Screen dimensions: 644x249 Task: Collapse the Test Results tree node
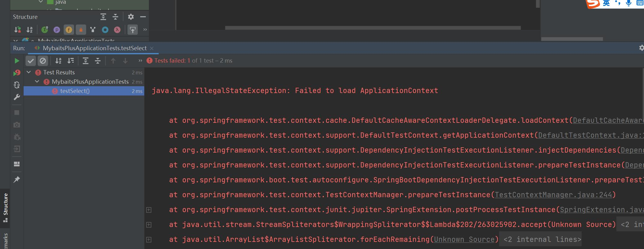click(29, 72)
